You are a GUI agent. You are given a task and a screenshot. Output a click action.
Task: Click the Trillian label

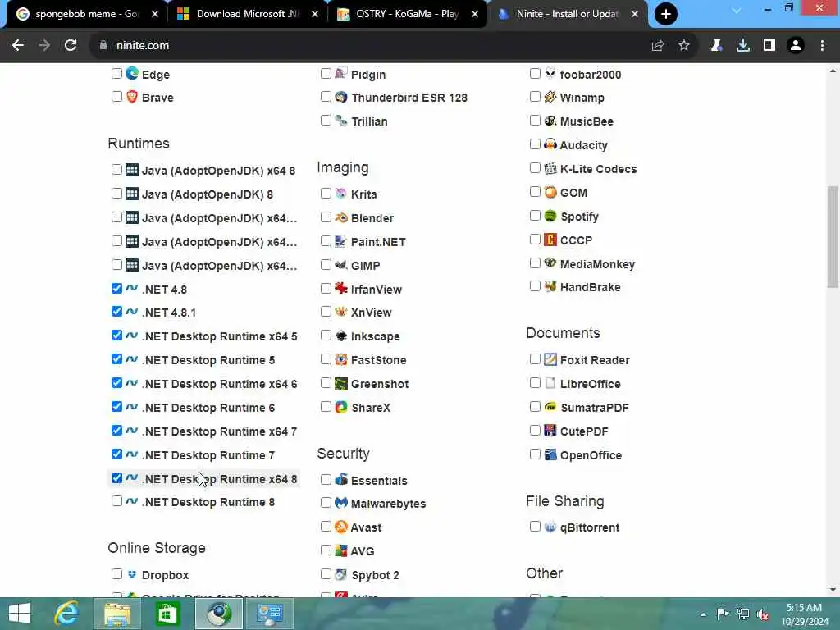coord(369,121)
